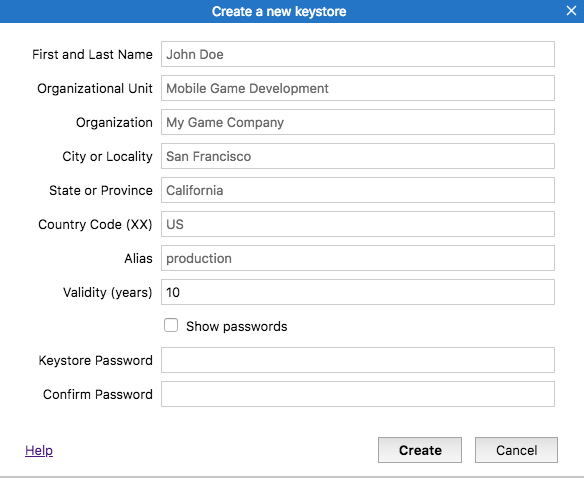Click the Validity (years) field

click(358, 292)
